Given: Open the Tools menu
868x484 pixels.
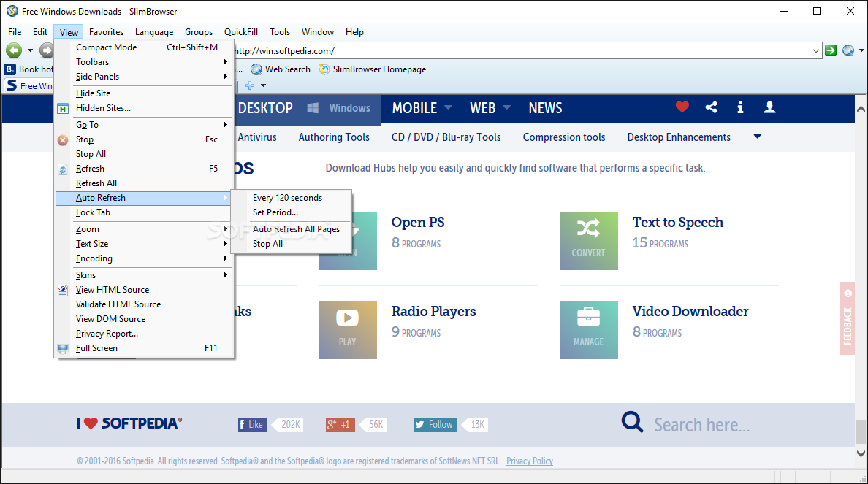Looking at the screenshot, I should tap(280, 32).
